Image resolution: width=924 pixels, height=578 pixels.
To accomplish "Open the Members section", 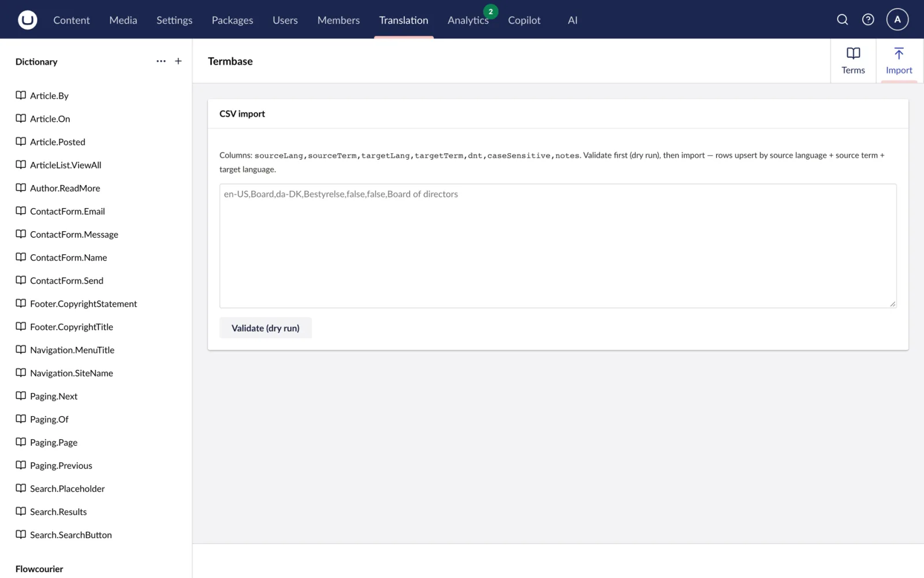I will 338,20.
